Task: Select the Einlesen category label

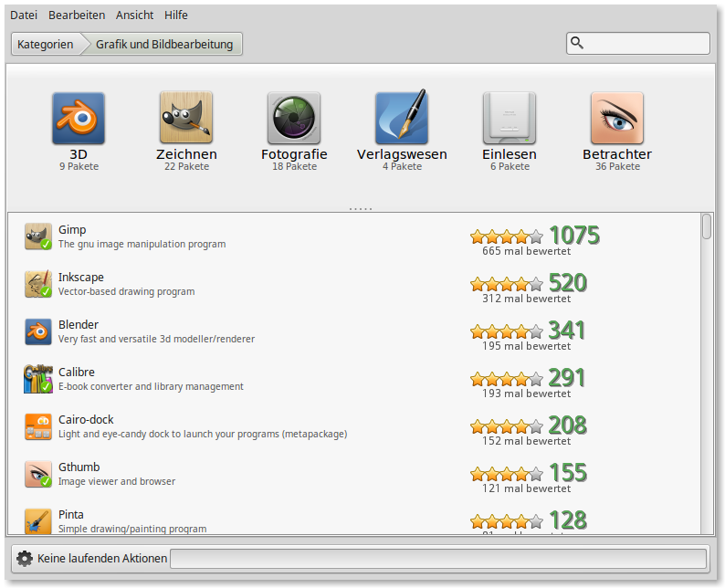Action: tap(510, 154)
